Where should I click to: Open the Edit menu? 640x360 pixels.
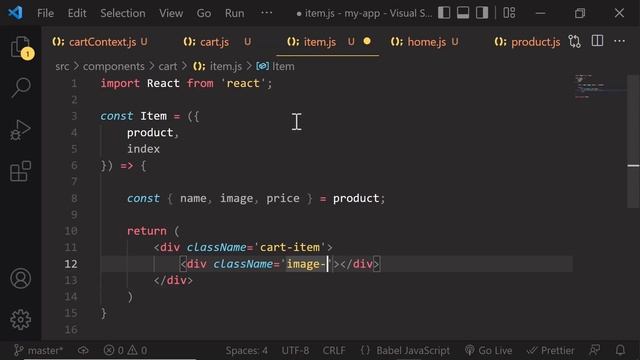pyautogui.click(x=77, y=13)
